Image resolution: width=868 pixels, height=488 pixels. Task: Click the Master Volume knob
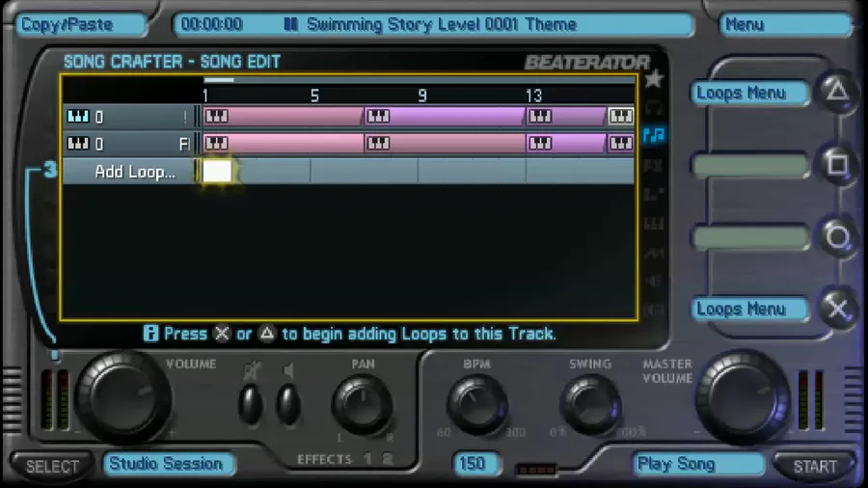click(743, 397)
